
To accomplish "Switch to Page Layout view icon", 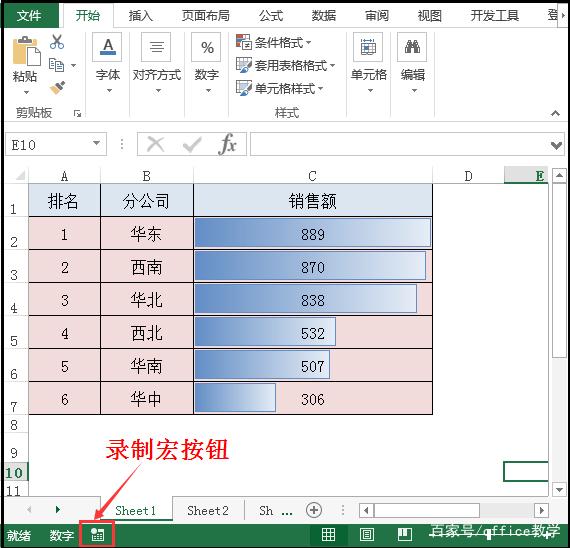I will (367, 535).
